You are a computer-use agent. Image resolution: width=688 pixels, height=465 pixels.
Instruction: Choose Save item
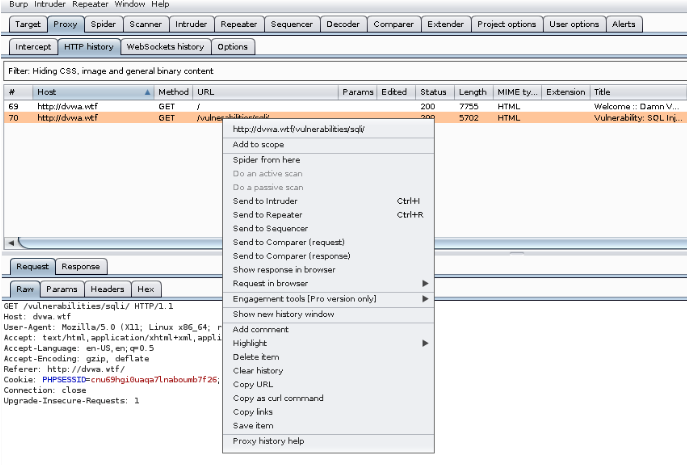point(329,426)
